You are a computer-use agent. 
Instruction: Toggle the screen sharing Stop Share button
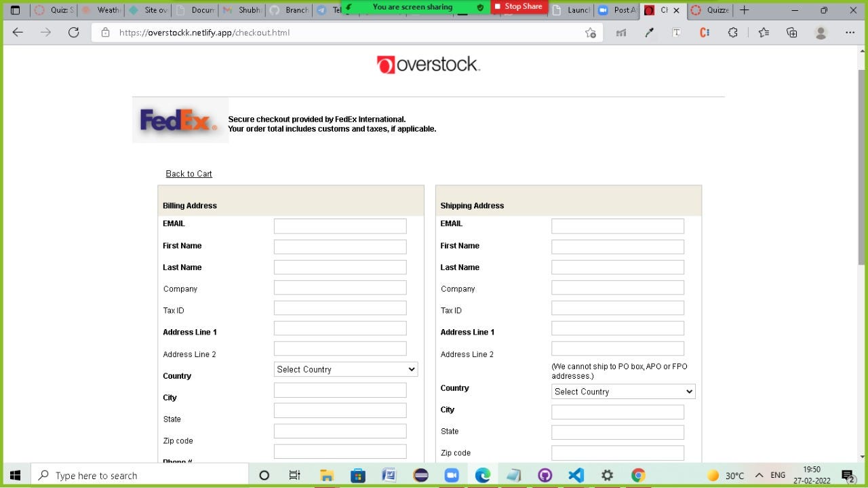tap(519, 7)
